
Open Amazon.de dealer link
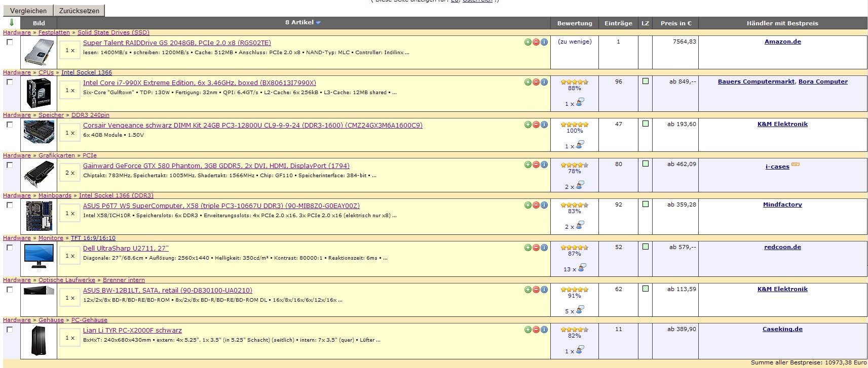(782, 42)
